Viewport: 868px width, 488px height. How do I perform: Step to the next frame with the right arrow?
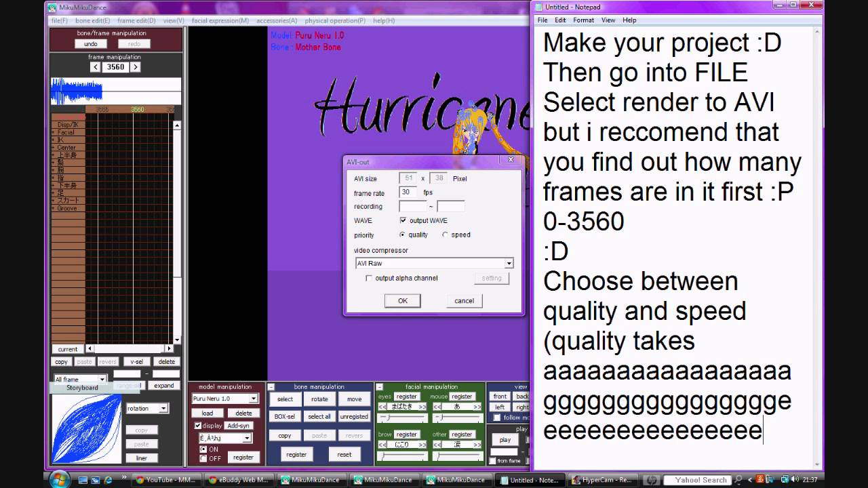(135, 67)
